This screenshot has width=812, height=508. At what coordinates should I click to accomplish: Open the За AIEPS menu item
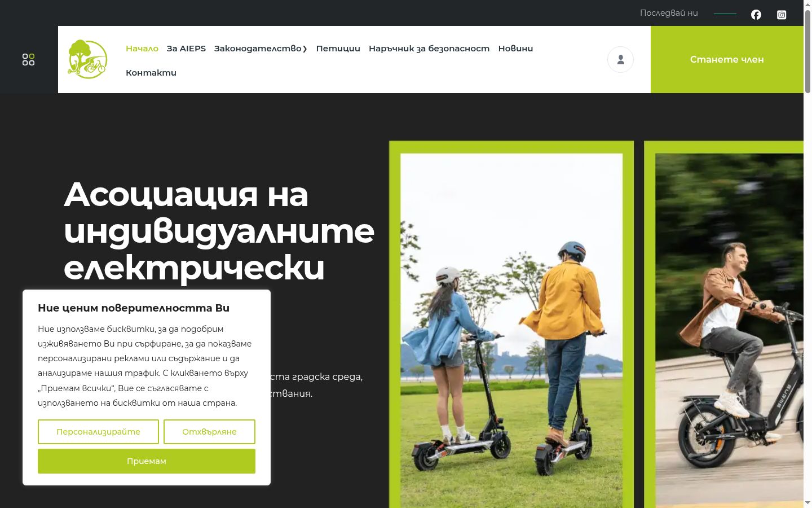click(186, 49)
